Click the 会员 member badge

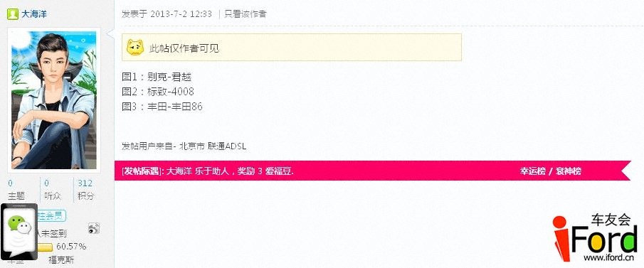[x=52, y=215]
